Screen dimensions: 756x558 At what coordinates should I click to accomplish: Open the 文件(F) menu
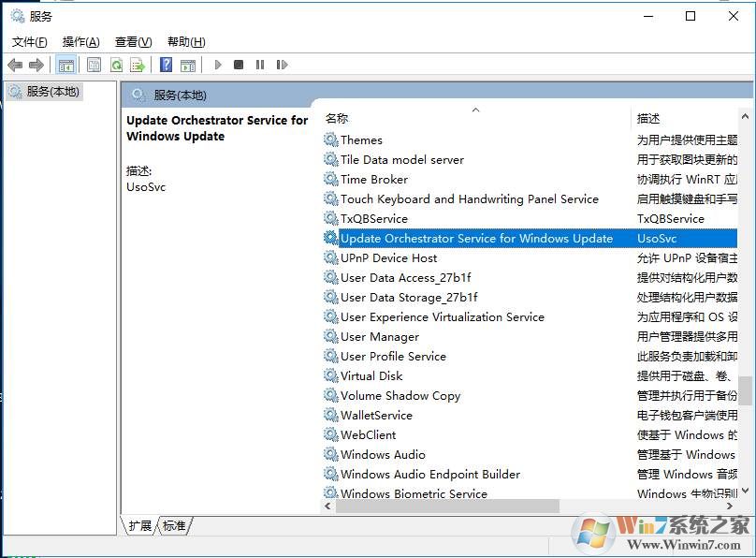tap(29, 42)
